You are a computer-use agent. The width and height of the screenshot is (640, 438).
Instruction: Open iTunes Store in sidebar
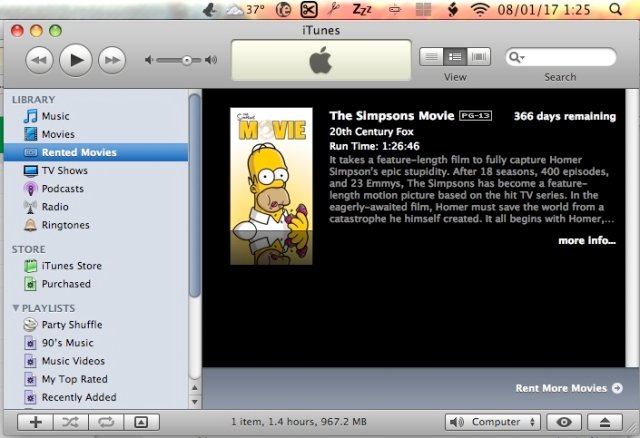tap(70, 266)
